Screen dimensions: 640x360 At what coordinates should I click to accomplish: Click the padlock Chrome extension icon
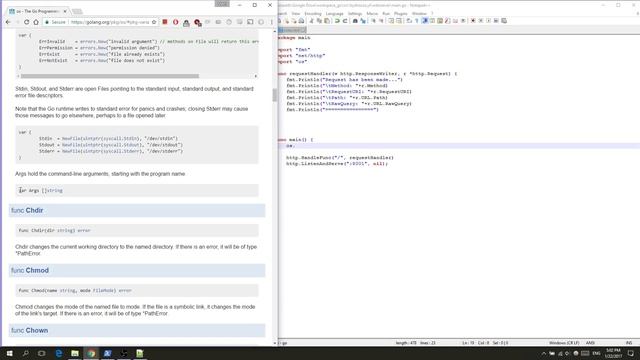186,22
